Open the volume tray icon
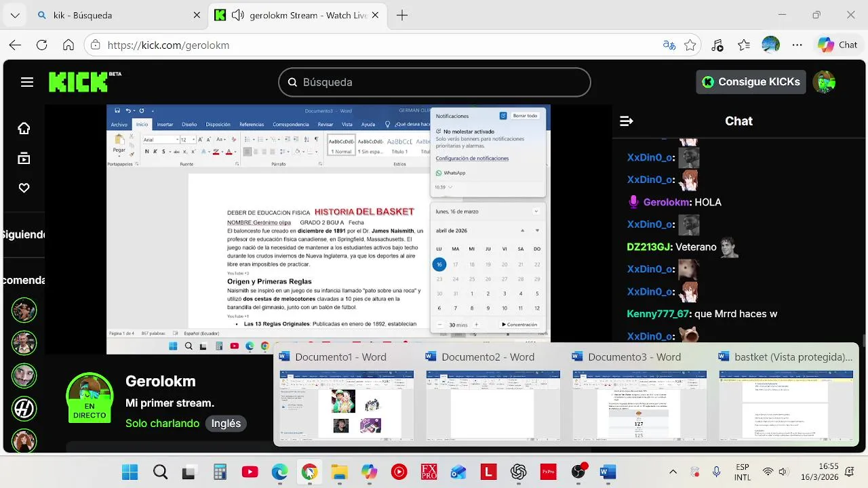Viewport: 868px width, 488px height. click(783, 472)
